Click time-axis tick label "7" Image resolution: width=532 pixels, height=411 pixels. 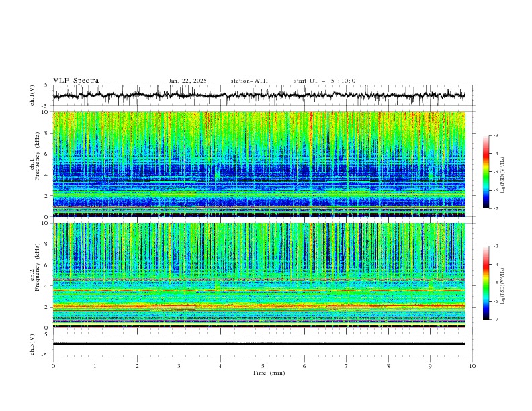pos(347,366)
